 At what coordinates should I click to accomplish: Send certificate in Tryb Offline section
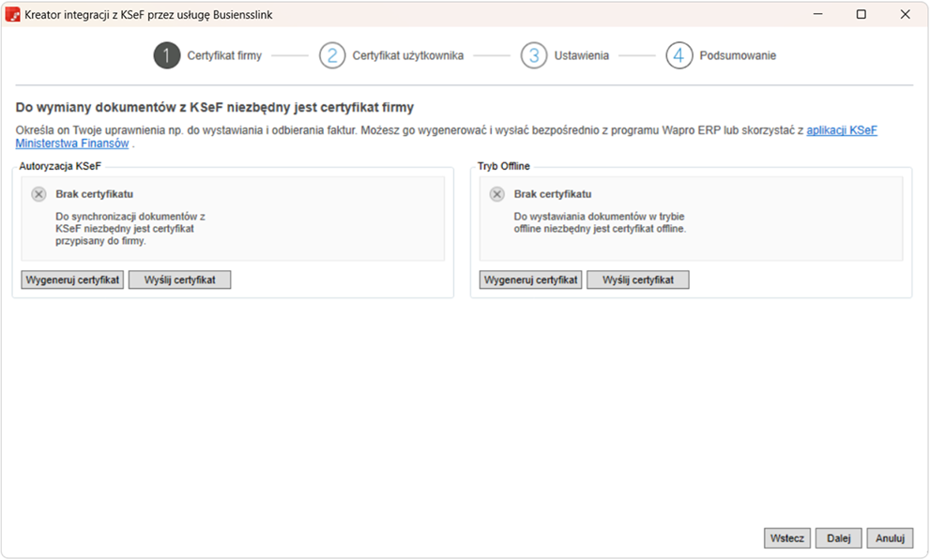coord(638,280)
